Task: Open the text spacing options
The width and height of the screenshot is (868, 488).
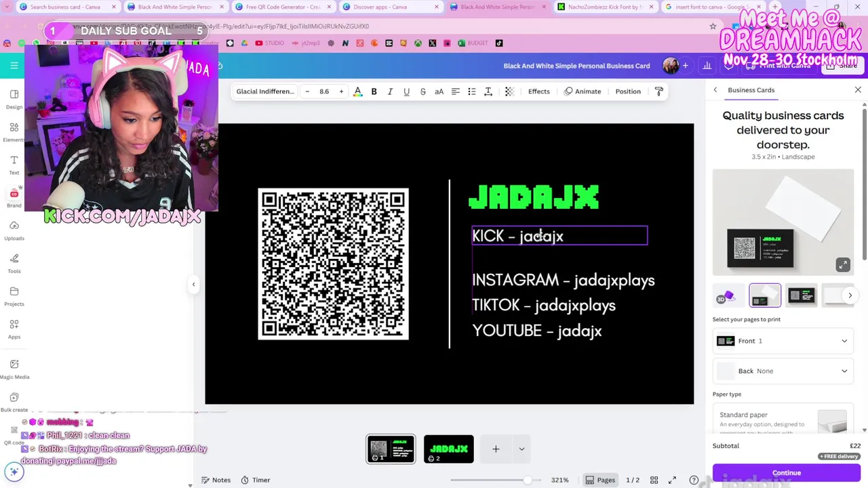Action: pos(488,91)
